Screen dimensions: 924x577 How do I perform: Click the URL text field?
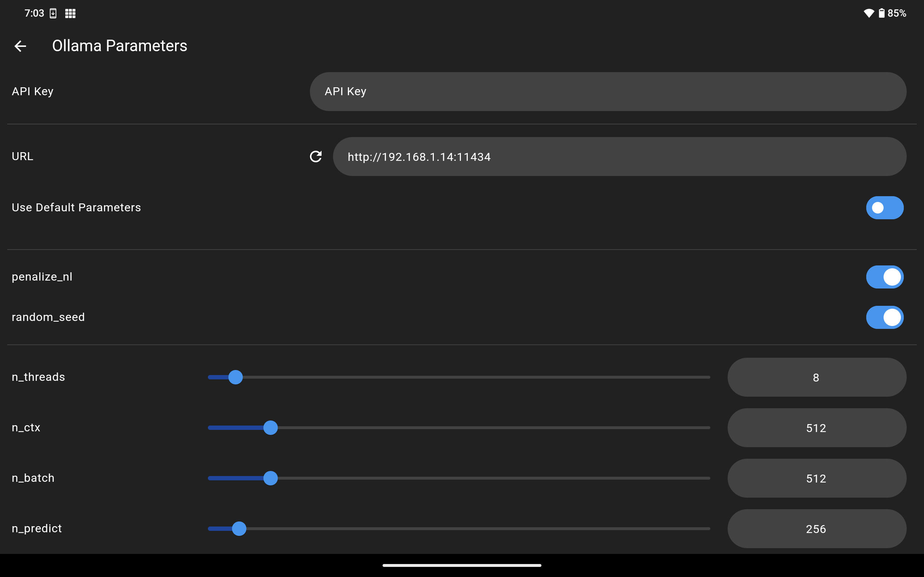pos(619,157)
